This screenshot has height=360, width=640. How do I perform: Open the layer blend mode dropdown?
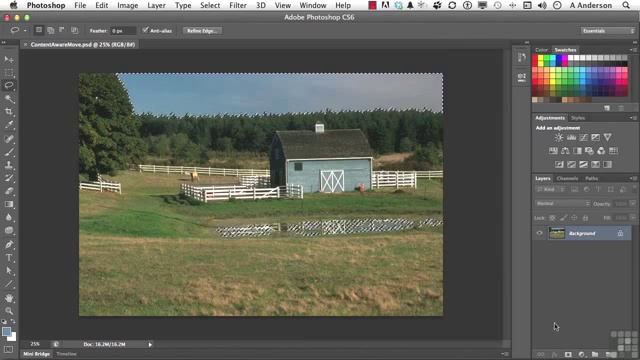click(x=562, y=203)
